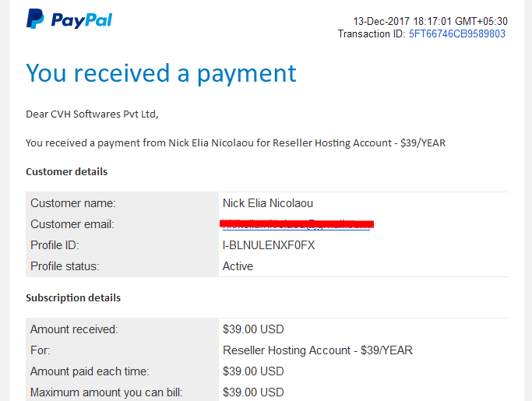The height and width of the screenshot is (401, 532).
Task: Select the Profile ID value I-BLNULENXF0FX
Action: [x=269, y=245]
